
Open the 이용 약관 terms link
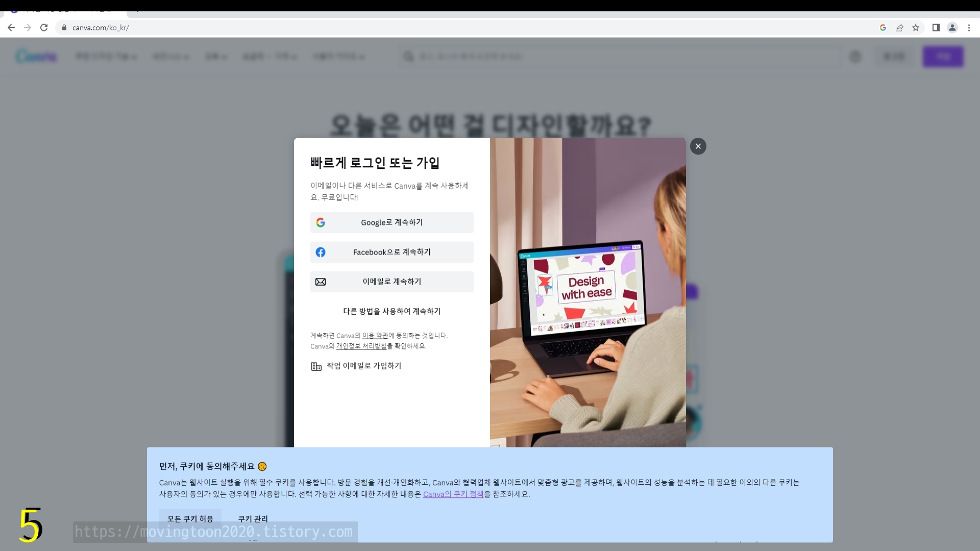tap(375, 336)
